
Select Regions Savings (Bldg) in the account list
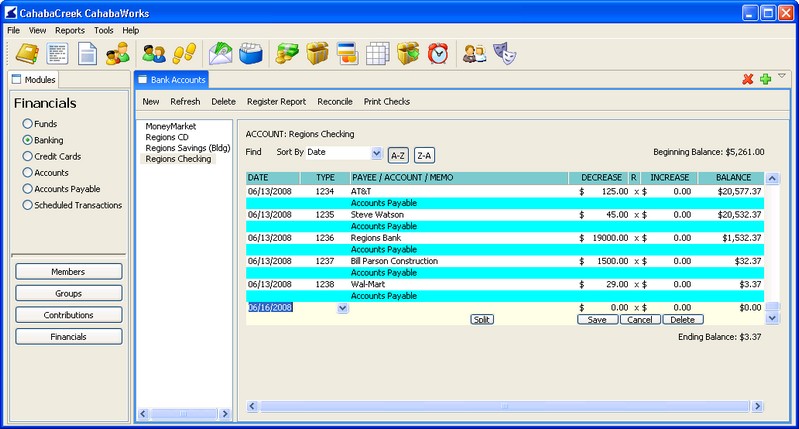click(188, 148)
